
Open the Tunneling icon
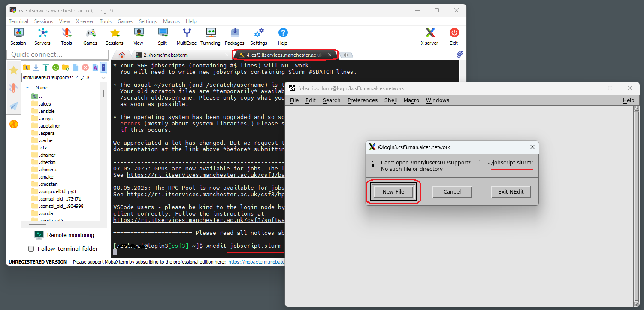point(210,36)
